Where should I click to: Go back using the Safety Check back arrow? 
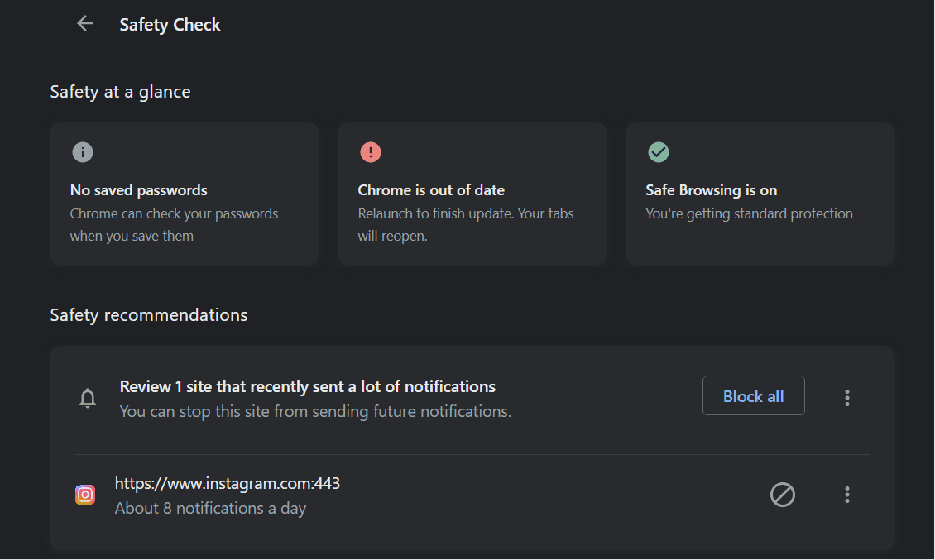[x=84, y=23]
